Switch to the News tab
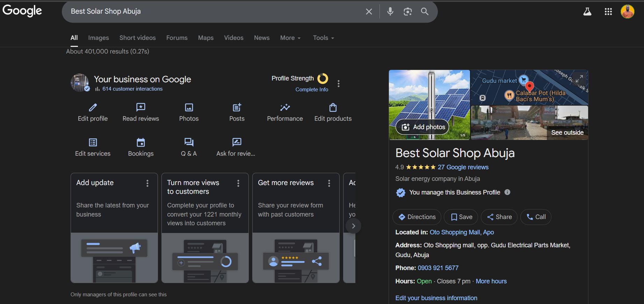Image resolution: width=644 pixels, height=304 pixels. point(262,38)
